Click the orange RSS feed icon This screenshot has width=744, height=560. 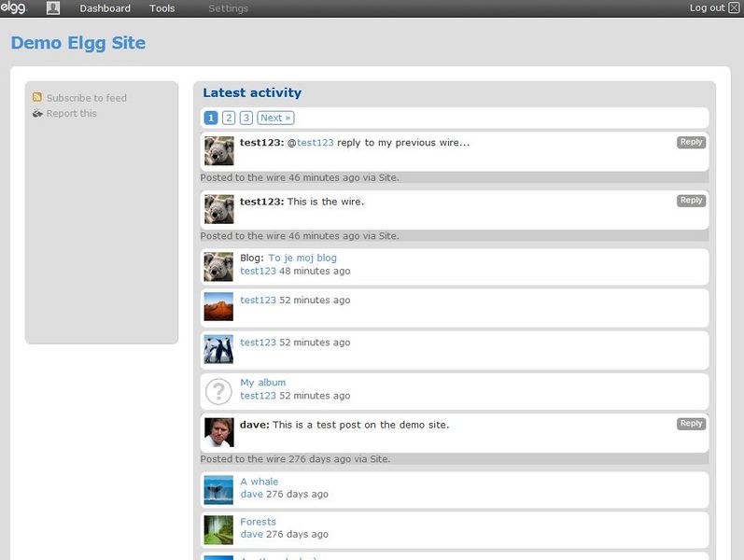click(37, 97)
